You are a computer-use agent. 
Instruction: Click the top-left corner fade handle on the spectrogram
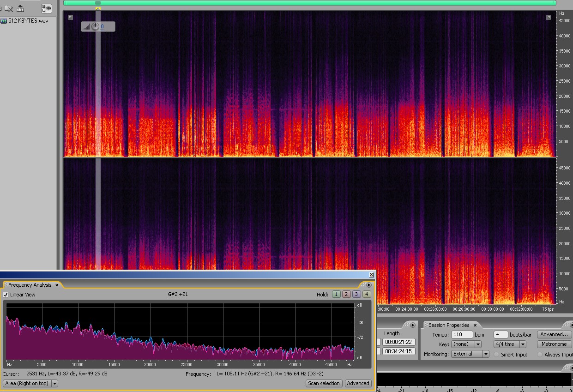[71, 18]
